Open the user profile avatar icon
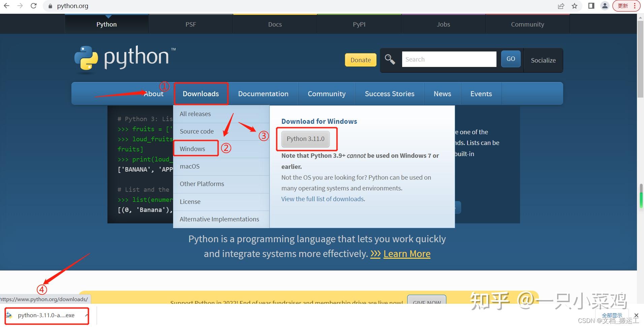Viewport: 644px width, 327px height. 605,6
